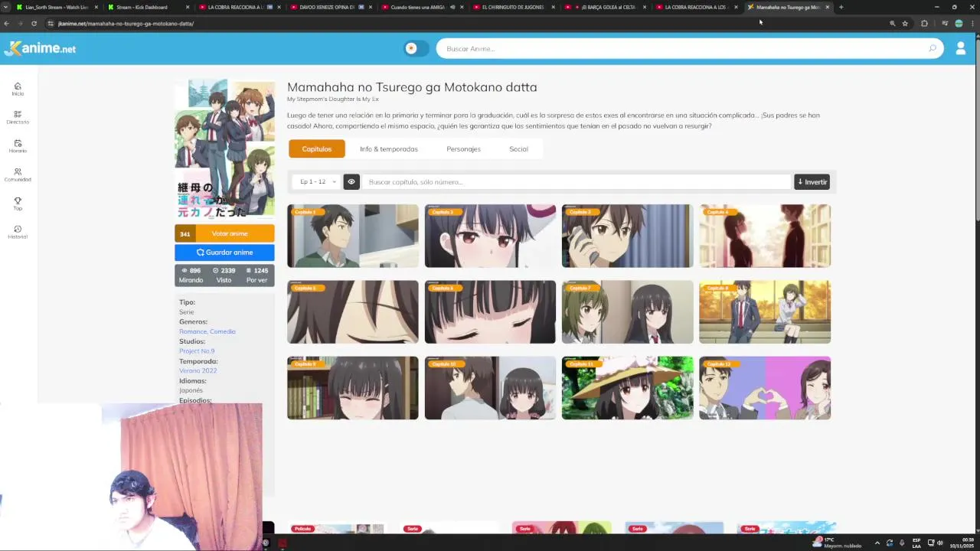Open the Comedia genre link
980x551 pixels.
223,331
